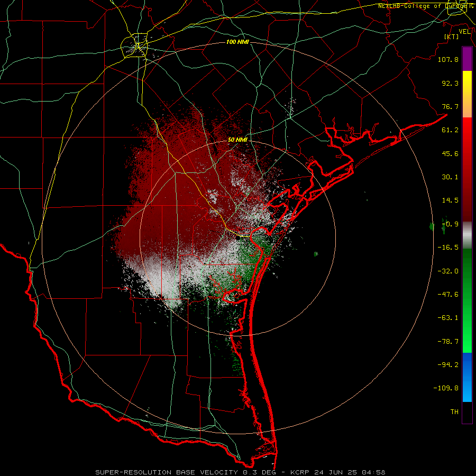Click the 107.8 velocity scale value
The width and height of the screenshot is (476, 476).
click(448, 59)
